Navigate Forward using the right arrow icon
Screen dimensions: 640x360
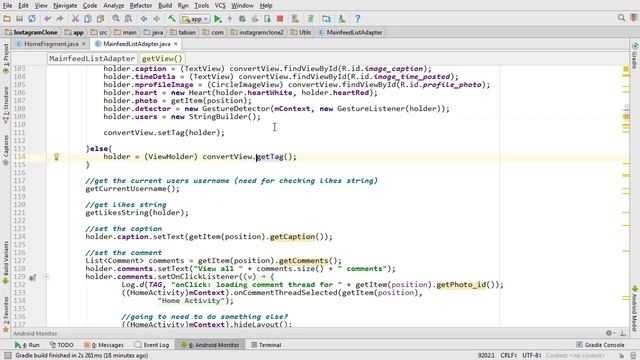tap(156, 19)
